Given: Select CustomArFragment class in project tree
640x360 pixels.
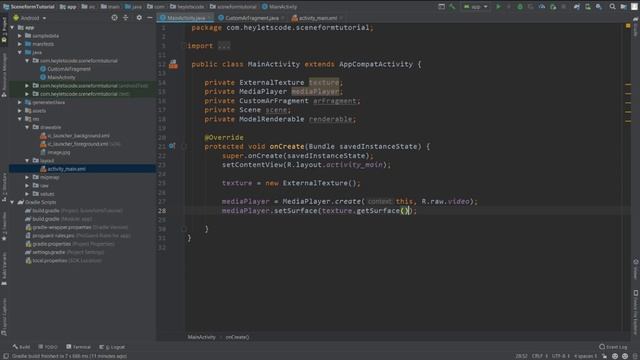Looking at the screenshot, I should [65, 69].
